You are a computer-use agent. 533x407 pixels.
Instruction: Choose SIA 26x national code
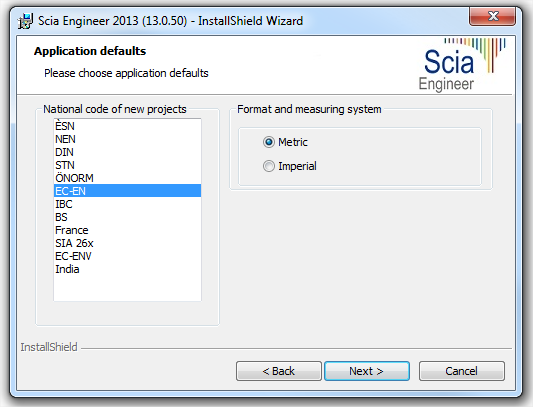click(x=127, y=243)
